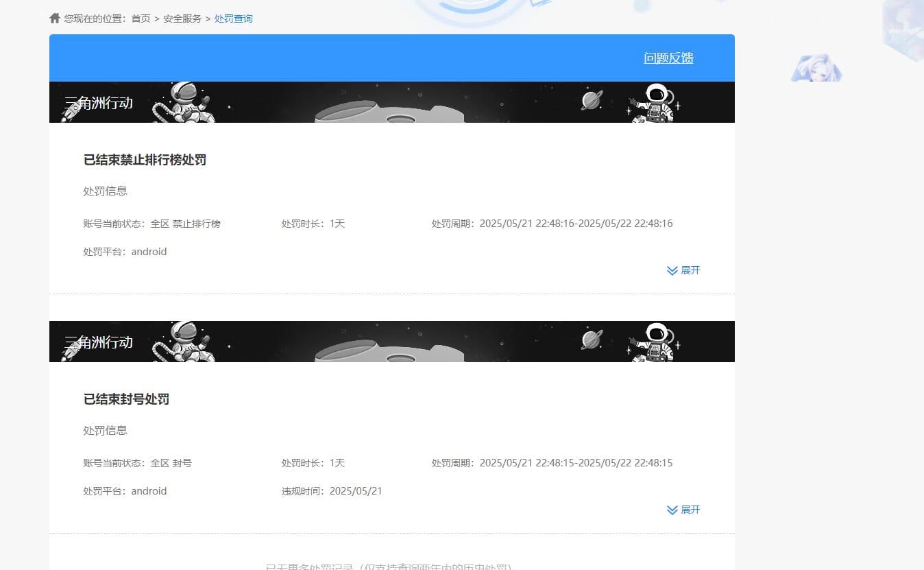The width and height of the screenshot is (924, 570).
Task: Click the 处罚周期 date range of the ban record
Action: coord(576,463)
